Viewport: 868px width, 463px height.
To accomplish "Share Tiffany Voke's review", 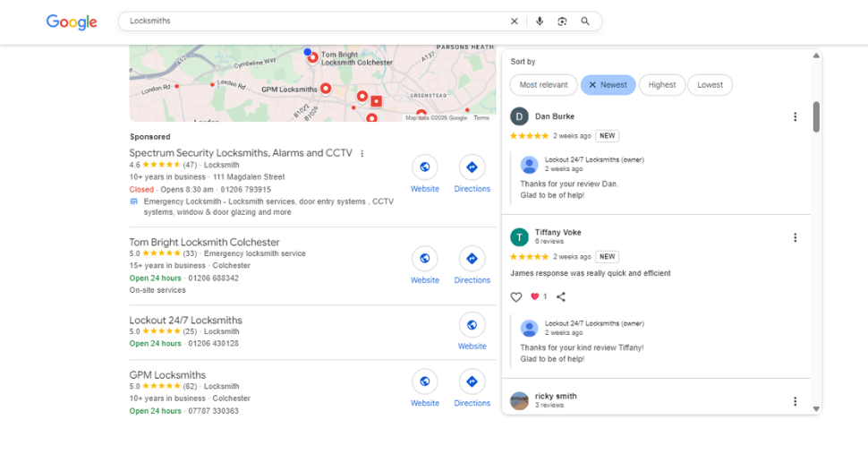I will tap(561, 296).
